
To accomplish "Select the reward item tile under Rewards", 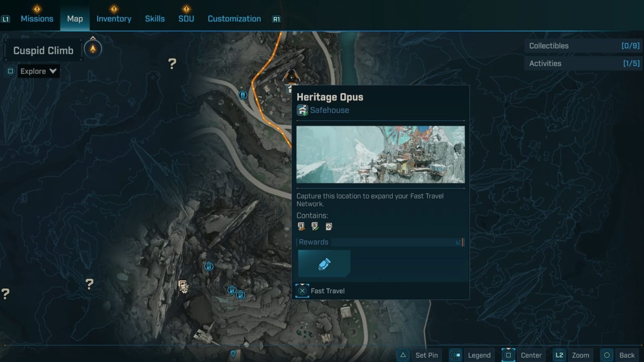I will (x=324, y=264).
